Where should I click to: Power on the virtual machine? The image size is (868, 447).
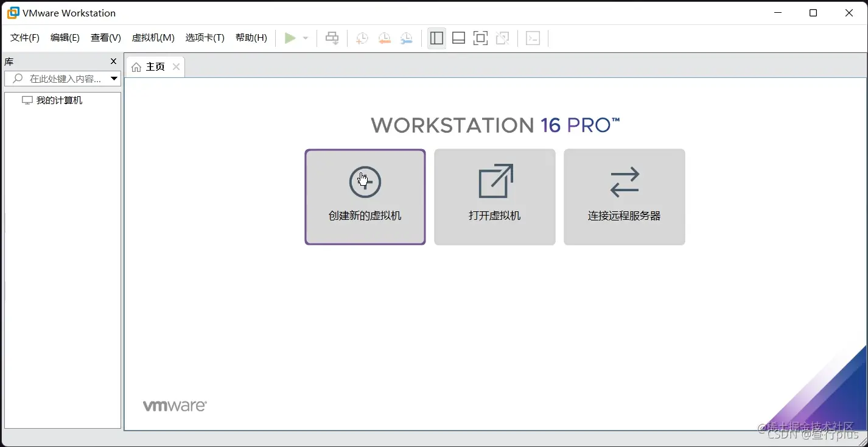(x=290, y=37)
